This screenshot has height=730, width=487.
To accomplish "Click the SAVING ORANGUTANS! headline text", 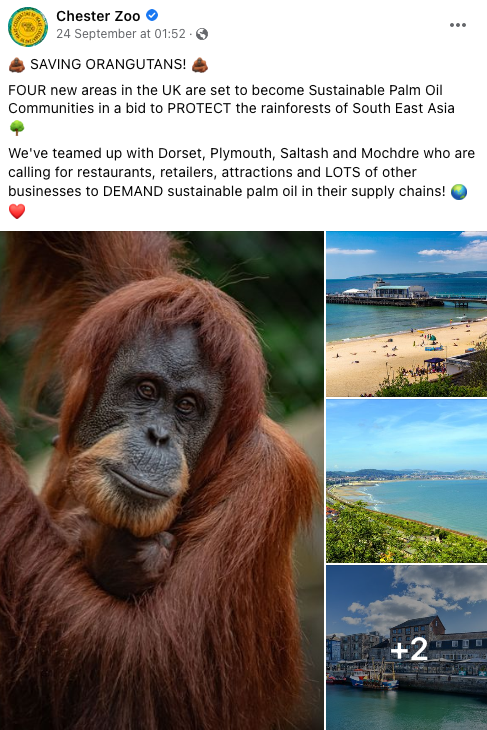I will [x=108, y=64].
